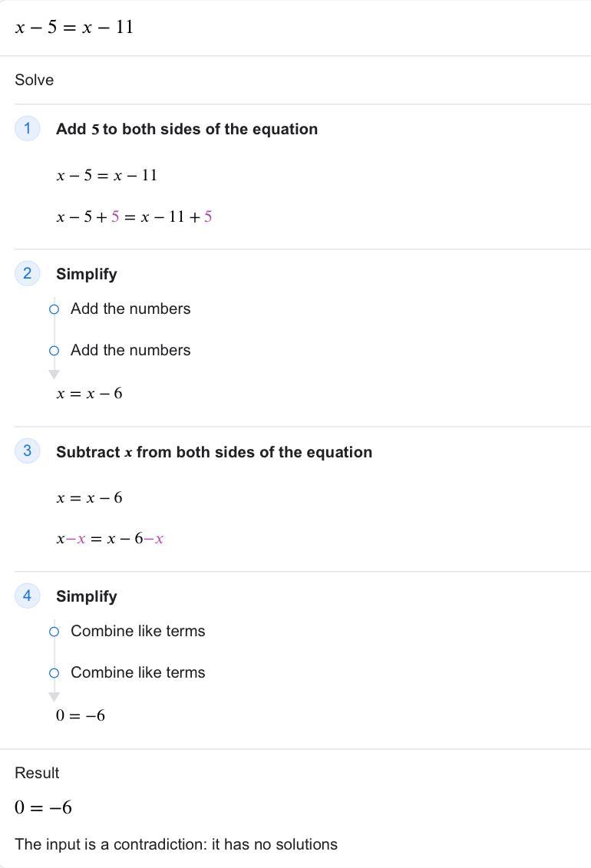Click the step 4 Simplify heading

click(86, 596)
